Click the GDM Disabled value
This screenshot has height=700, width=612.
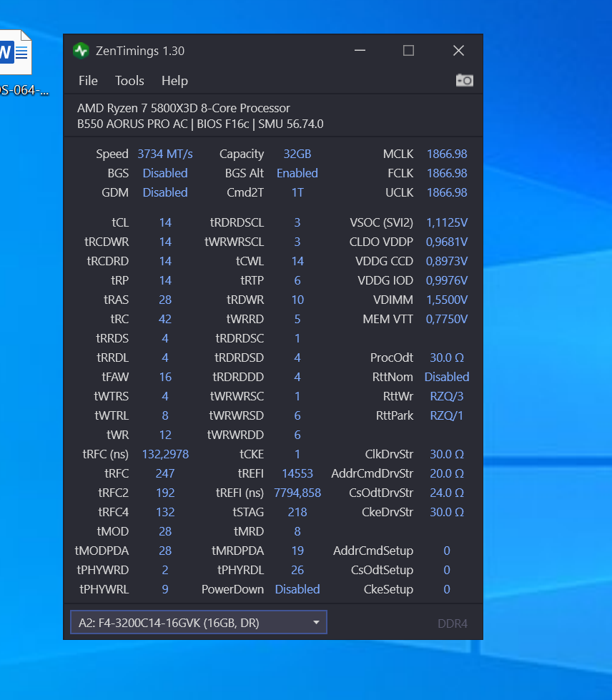tap(165, 192)
